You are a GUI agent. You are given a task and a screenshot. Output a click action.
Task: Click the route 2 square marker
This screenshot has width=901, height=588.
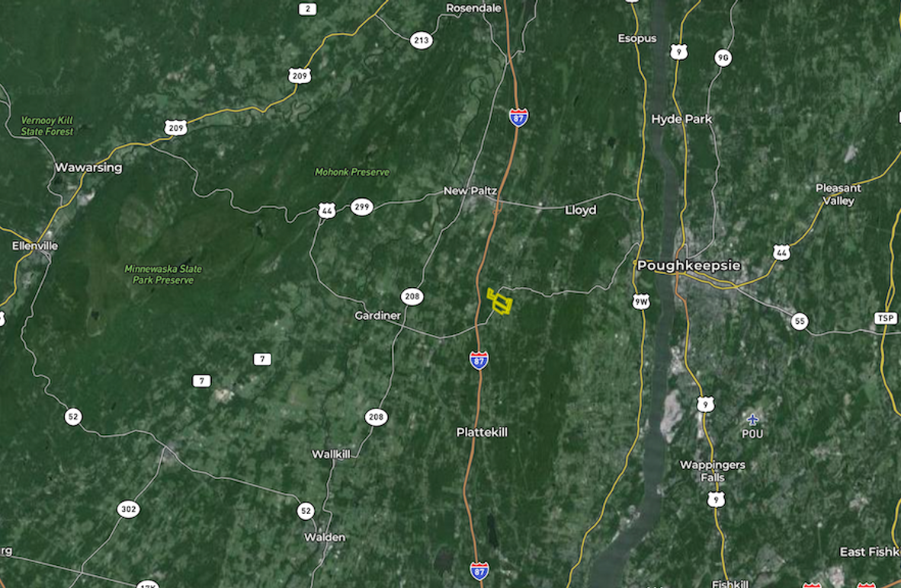point(308,8)
